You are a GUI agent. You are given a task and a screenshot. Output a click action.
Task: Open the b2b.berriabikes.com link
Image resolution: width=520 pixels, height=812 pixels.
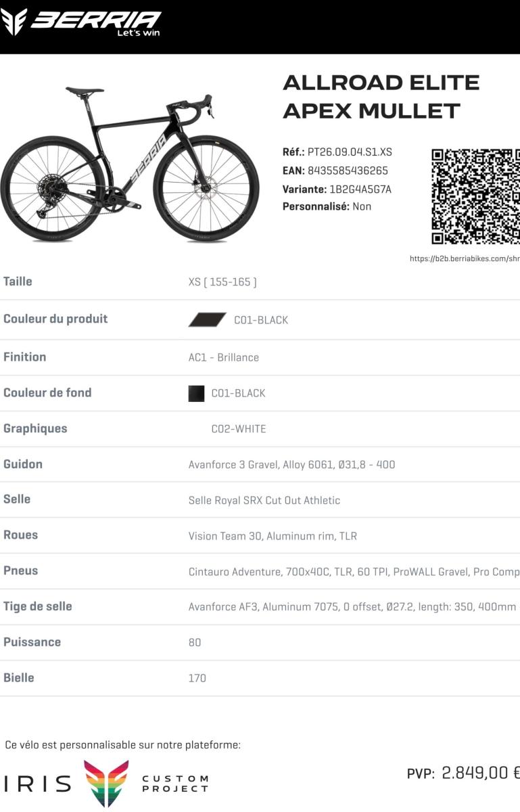pos(465,258)
